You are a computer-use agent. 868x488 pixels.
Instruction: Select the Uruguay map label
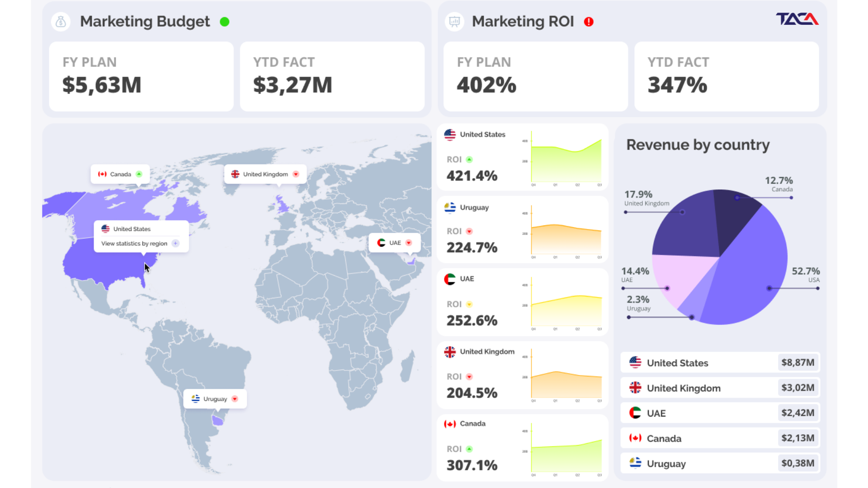pyautogui.click(x=215, y=399)
